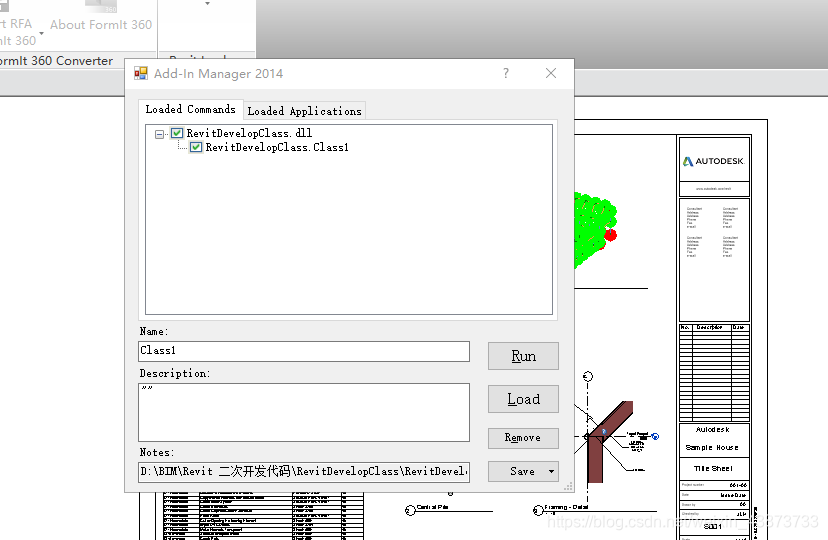Toggle the RevitDevelopClass.dll checkbox
Viewport: 828px width, 540px height.
pos(177,133)
